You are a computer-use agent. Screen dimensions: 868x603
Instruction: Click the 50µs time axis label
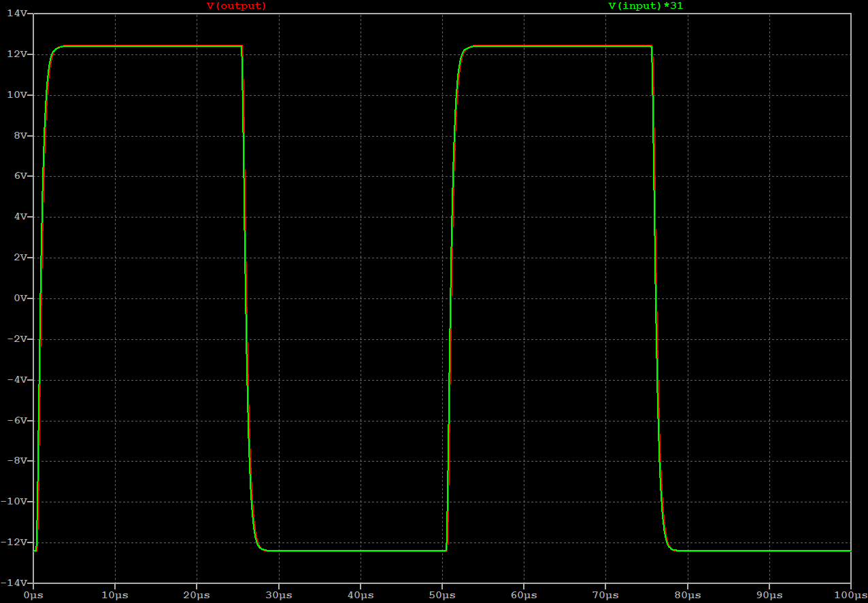pyautogui.click(x=442, y=595)
